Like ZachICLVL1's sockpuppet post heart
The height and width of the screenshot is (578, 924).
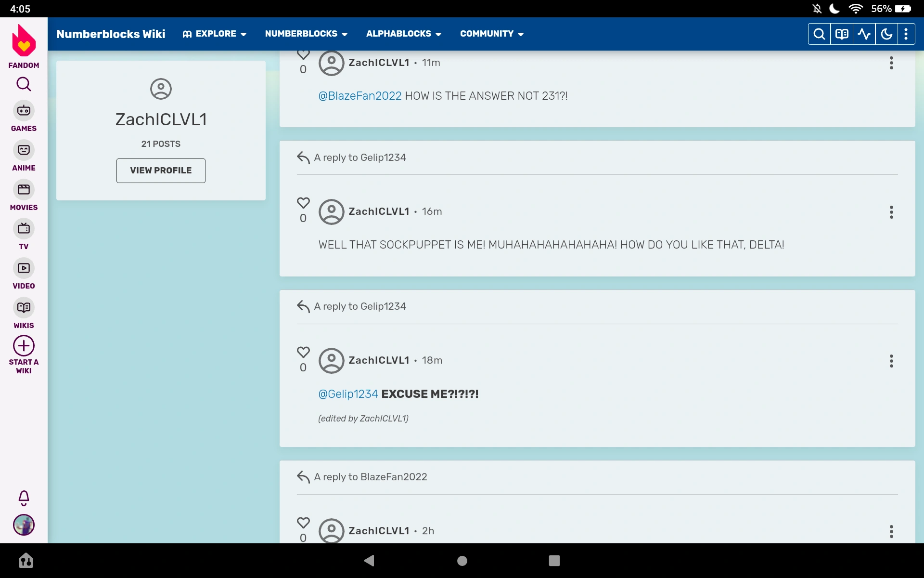[303, 203]
